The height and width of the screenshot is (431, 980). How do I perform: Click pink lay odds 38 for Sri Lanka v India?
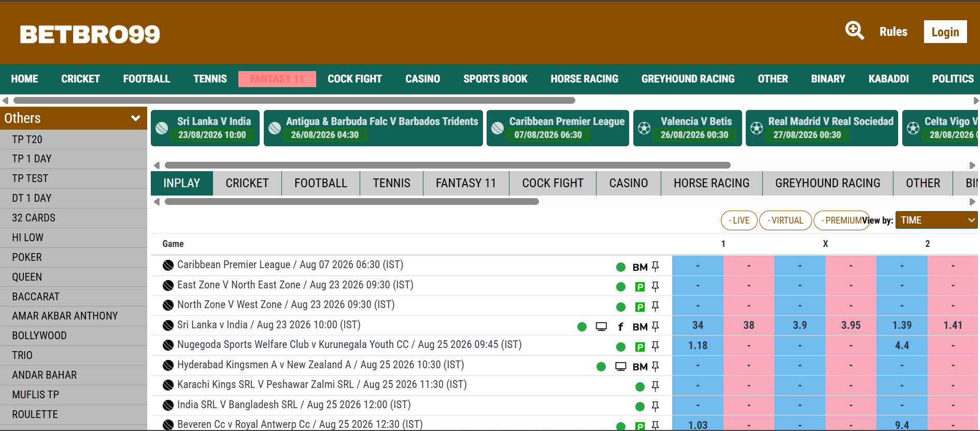pyautogui.click(x=749, y=325)
